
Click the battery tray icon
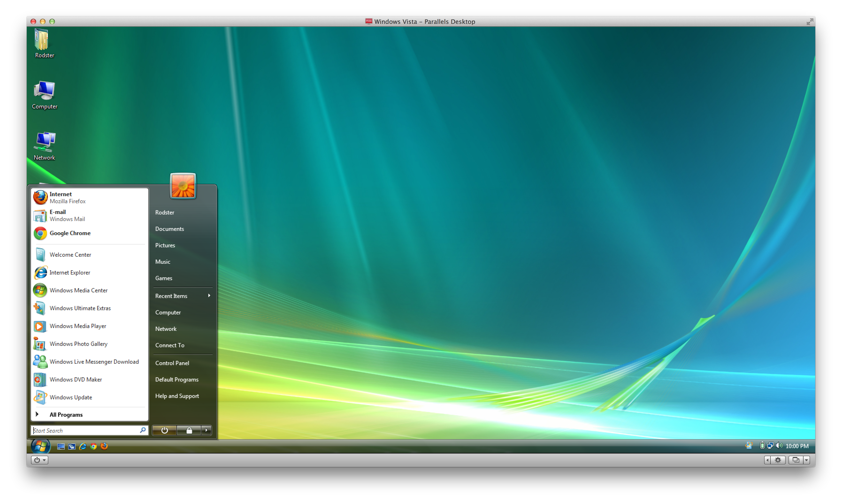[762, 446]
